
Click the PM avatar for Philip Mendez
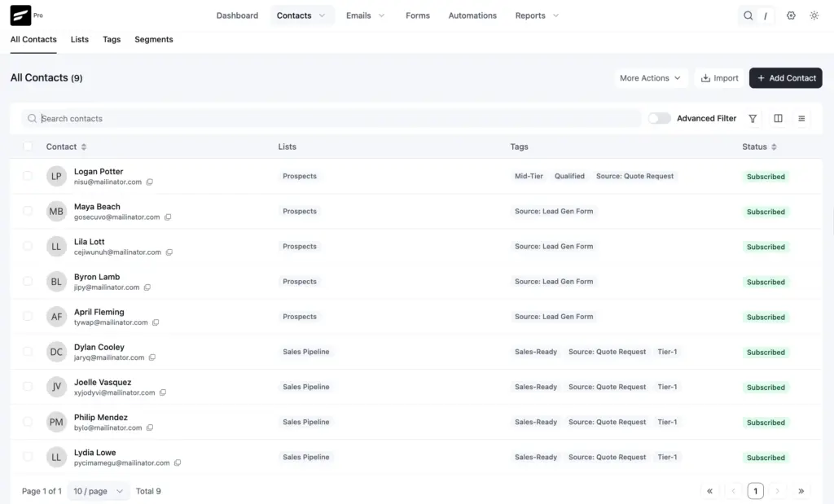coord(56,422)
